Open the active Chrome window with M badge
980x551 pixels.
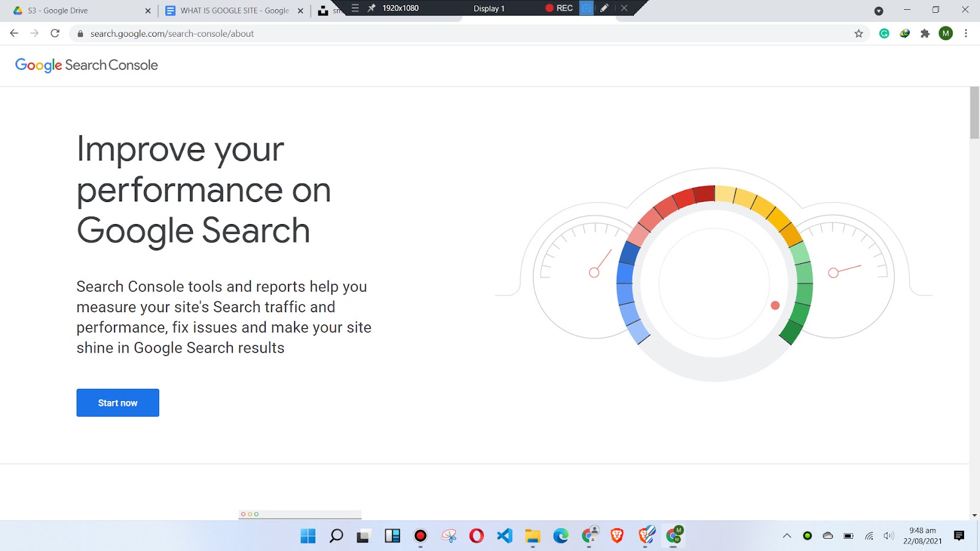point(674,536)
